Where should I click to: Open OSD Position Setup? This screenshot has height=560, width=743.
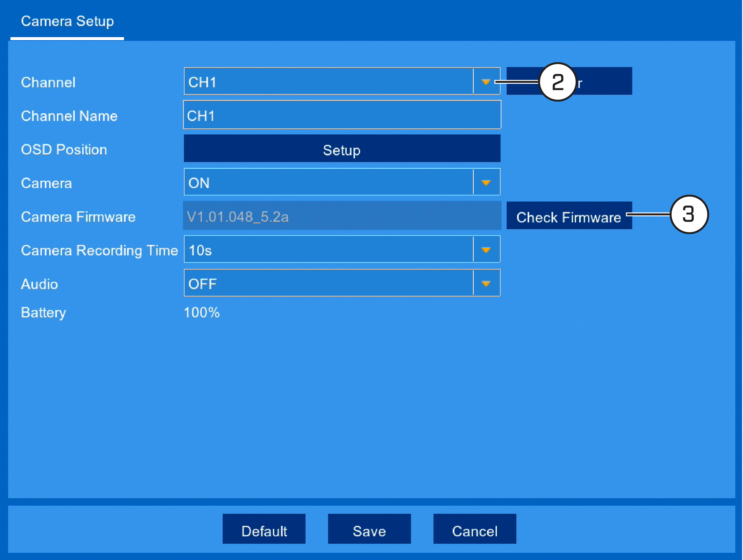pyautogui.click(x=342, y=149)
